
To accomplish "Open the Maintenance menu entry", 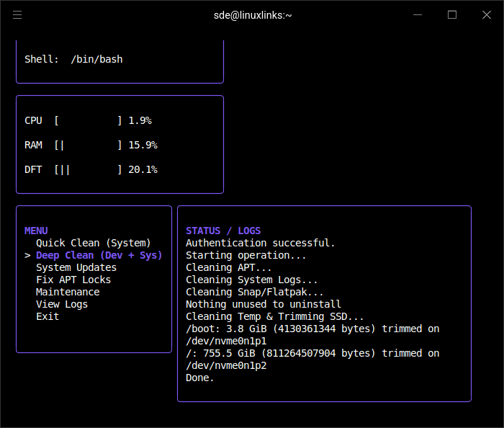I will (68, 292).
